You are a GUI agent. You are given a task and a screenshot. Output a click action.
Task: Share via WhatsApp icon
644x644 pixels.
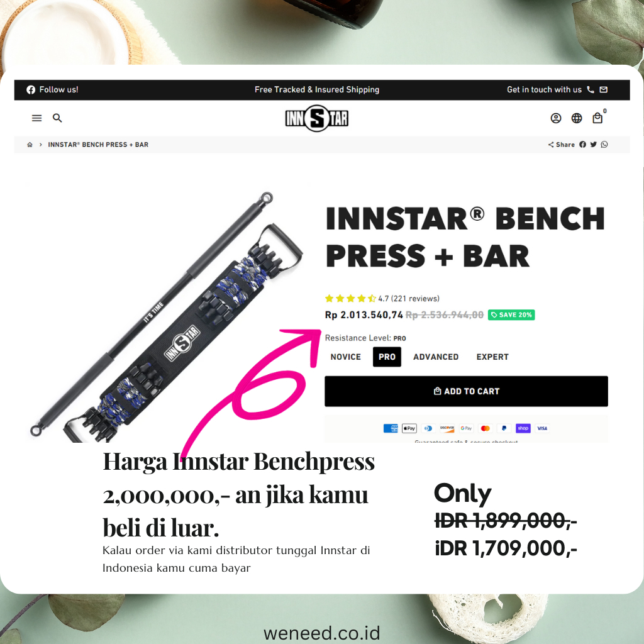coord(604,145)
